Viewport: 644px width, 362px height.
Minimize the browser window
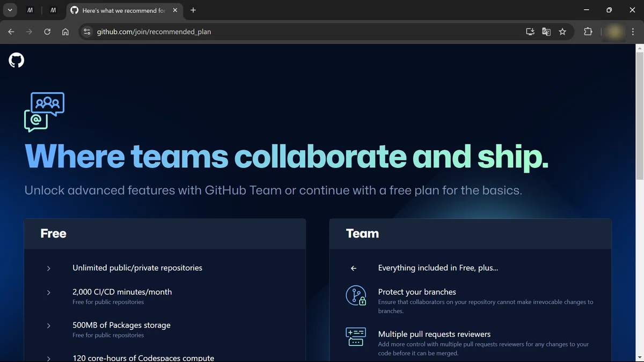pos(587,10)
